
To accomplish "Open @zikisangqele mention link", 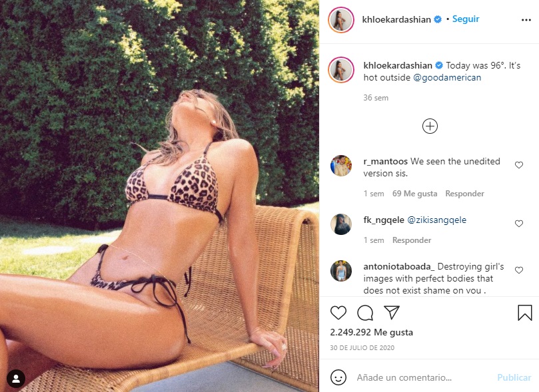I will tap(436, 220).
